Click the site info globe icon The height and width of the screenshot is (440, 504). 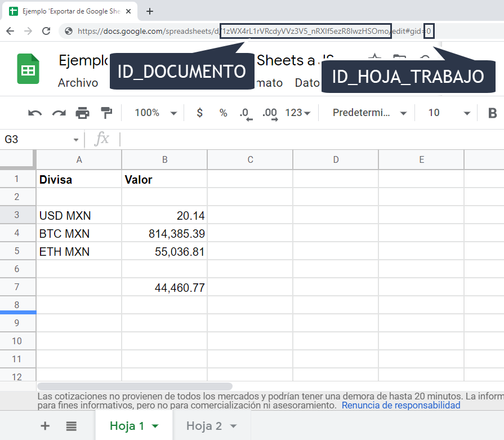coord(69,31)
